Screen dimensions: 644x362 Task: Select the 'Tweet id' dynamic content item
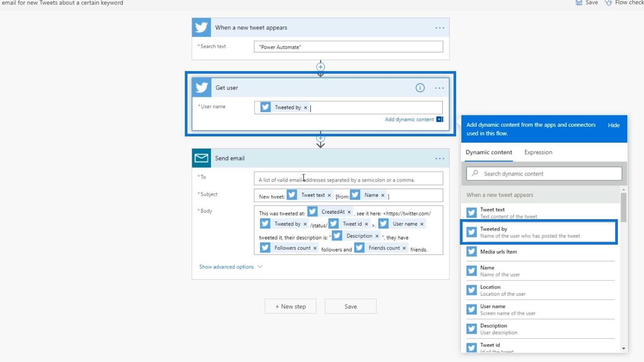click(541, 347)
